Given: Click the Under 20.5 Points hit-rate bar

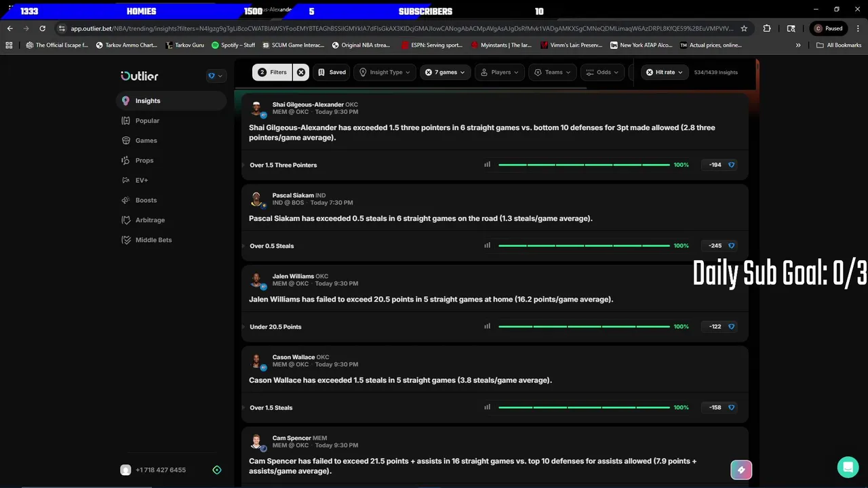Looking at the screenshot, I should 584,327.
